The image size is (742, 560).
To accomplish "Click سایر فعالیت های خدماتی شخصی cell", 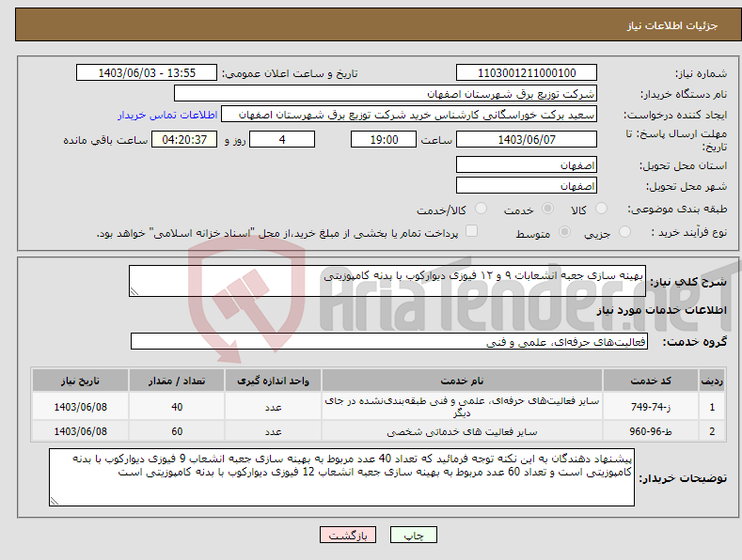I will 462,431.
